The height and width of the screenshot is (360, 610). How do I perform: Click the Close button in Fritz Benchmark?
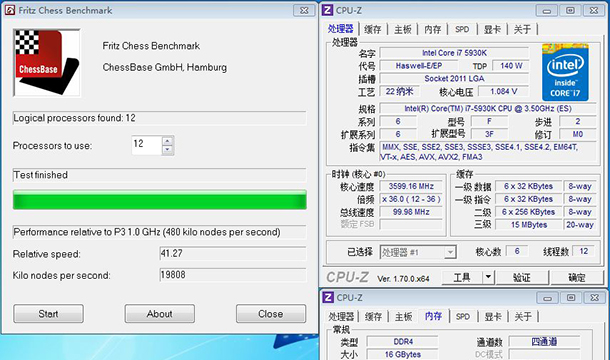(271, 314)
